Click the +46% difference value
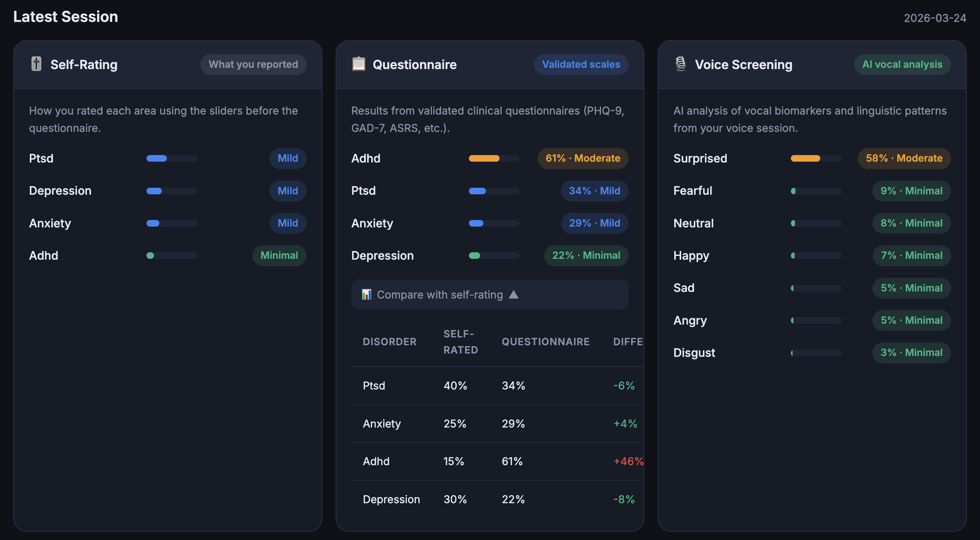Viewport: 980px width, 540px height. [628, 461]
